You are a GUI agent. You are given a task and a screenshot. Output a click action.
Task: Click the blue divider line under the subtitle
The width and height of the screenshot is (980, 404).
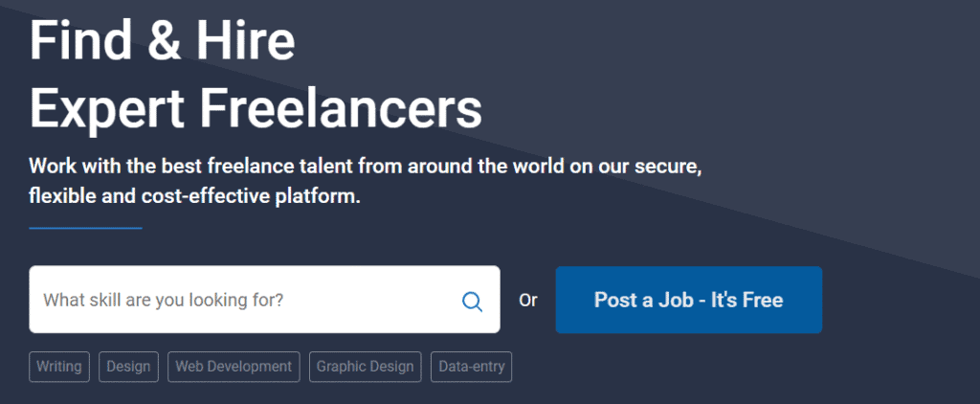[x=85, y=228]
